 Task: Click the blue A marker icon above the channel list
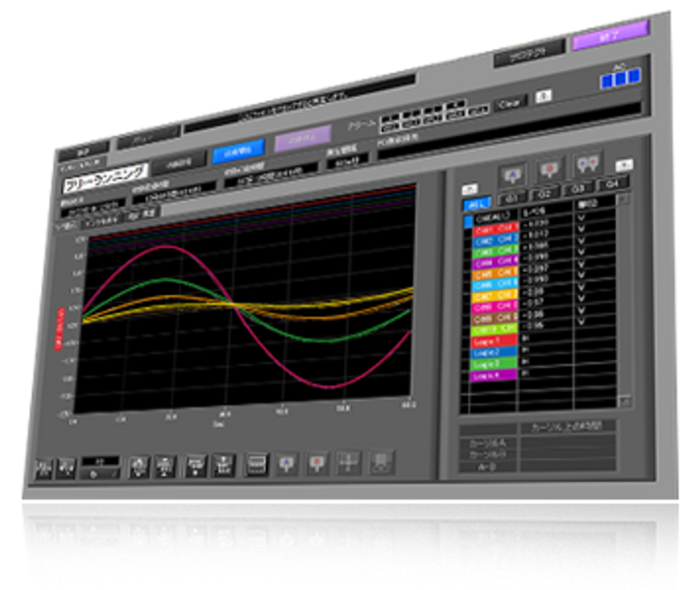click(512, 174)
